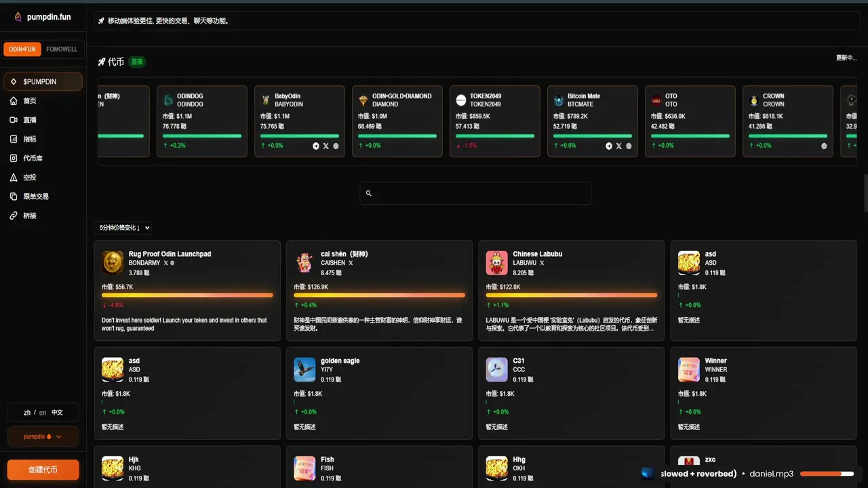
Task: Focus the token search field
Action: (x=475, y=193)
